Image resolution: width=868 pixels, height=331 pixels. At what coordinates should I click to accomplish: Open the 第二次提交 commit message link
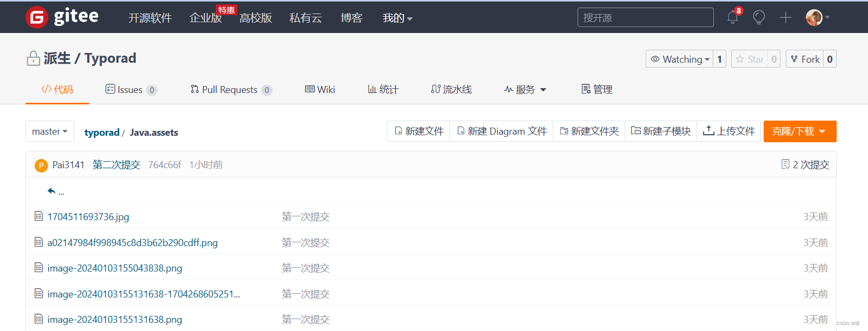point(116,164)
